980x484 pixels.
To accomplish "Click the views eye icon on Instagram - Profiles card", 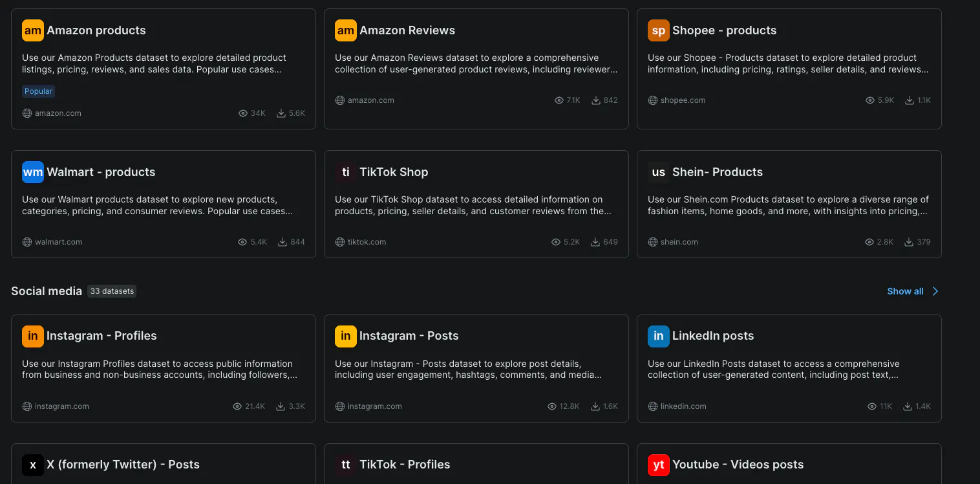I will pos(237,406).
